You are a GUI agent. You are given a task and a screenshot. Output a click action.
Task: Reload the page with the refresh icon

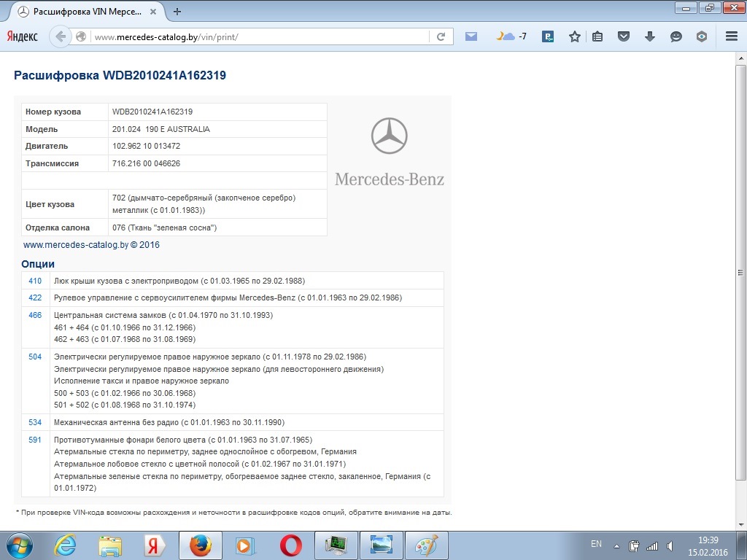pyautogui.click(x=441, y=36)
